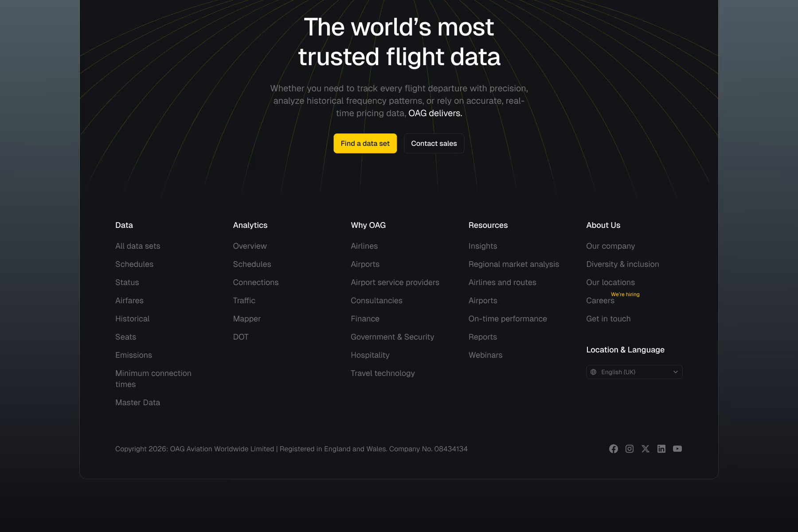This screenshot has height=532, width=798.
Task: Click the globe icon in language selector
Action: 594,372
